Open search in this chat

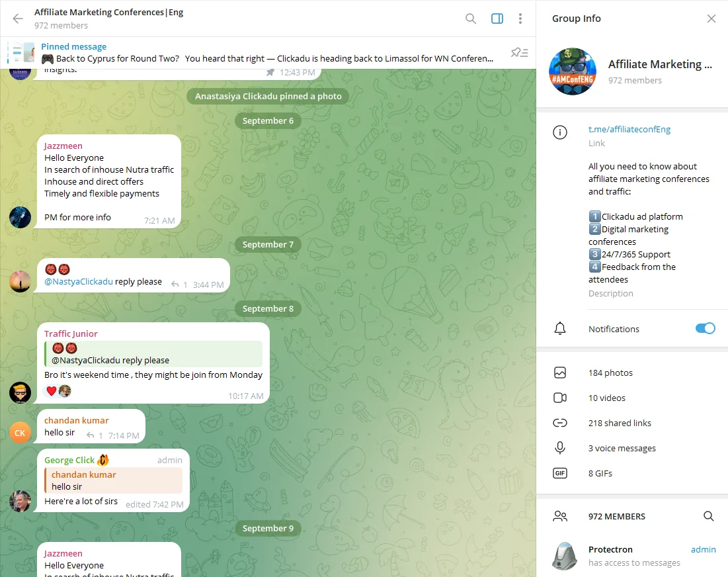[x=471, y=19]
